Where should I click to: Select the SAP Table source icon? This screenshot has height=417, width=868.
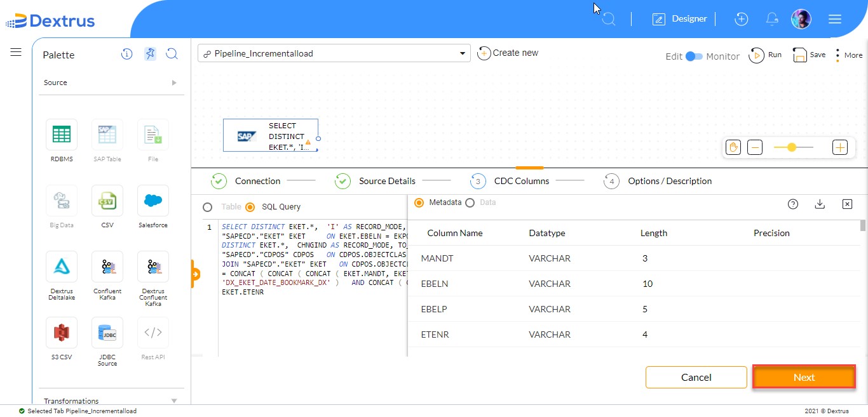point(107,135)
